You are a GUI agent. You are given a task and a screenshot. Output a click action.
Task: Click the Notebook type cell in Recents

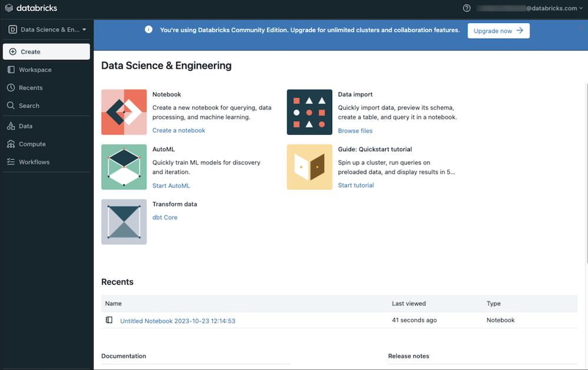(500, 320)
